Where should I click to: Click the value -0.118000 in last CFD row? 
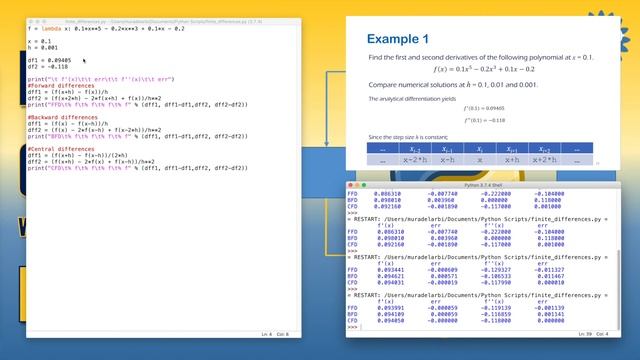click(x=496, y=320)
